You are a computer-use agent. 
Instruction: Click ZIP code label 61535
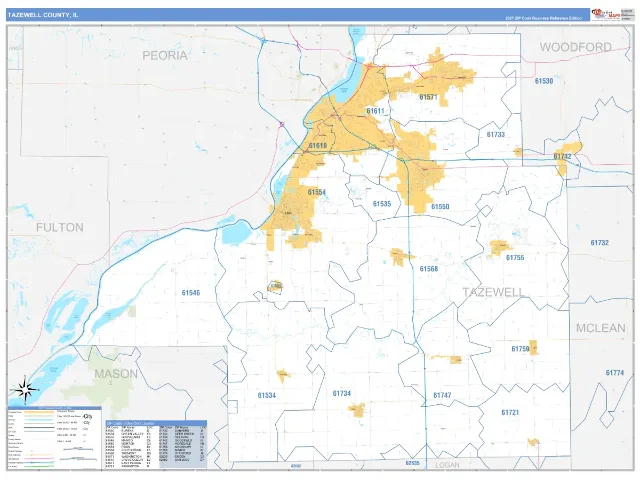[382, 204]
